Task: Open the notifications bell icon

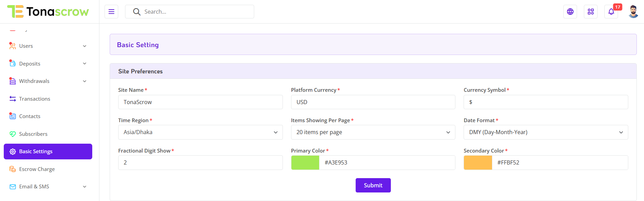Action: pyautogui.click(x=611, y=12)
